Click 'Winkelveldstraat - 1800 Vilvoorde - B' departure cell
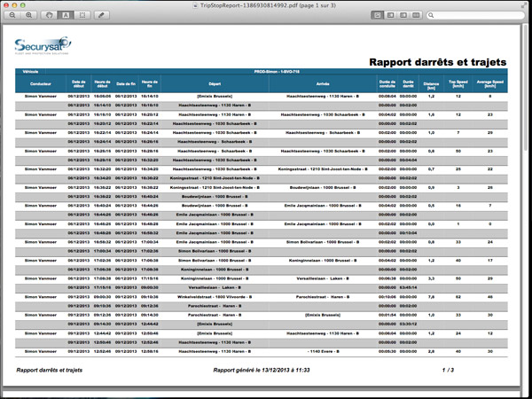 click(x=215, y=297)
